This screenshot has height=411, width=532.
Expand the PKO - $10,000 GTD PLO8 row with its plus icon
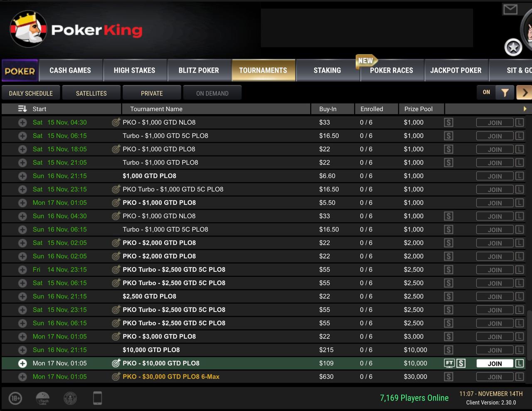point(22,364)
